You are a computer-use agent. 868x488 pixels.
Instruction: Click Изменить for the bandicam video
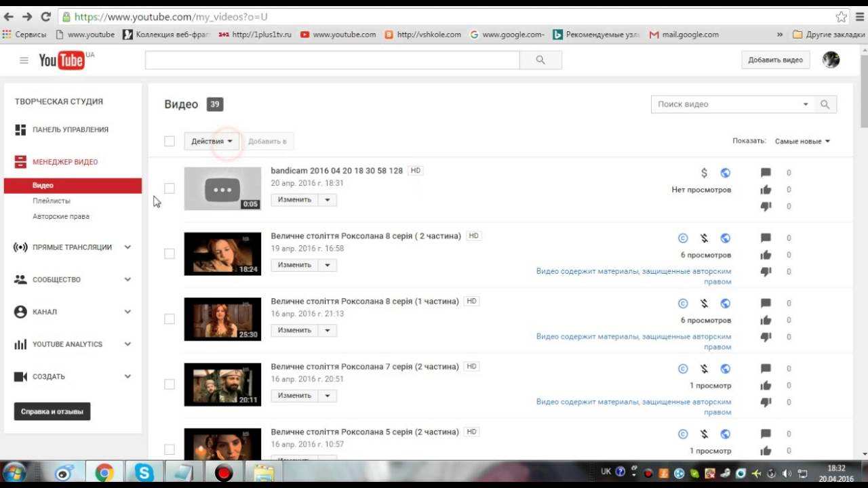point(294,200)
